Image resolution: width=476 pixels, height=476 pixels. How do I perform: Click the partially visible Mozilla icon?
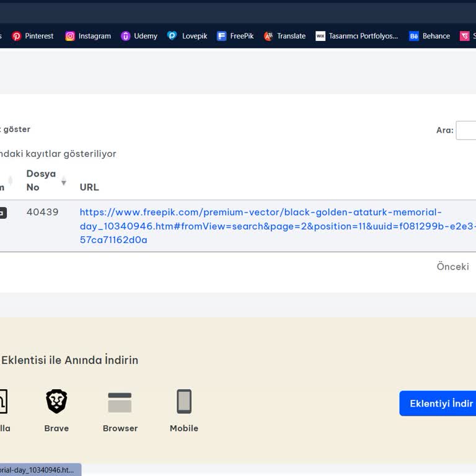pyautogui.click(x=3, y=402)
